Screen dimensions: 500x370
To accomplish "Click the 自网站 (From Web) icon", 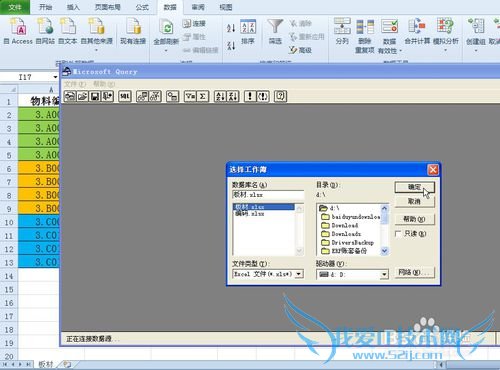I will click(x=45, y=32).
